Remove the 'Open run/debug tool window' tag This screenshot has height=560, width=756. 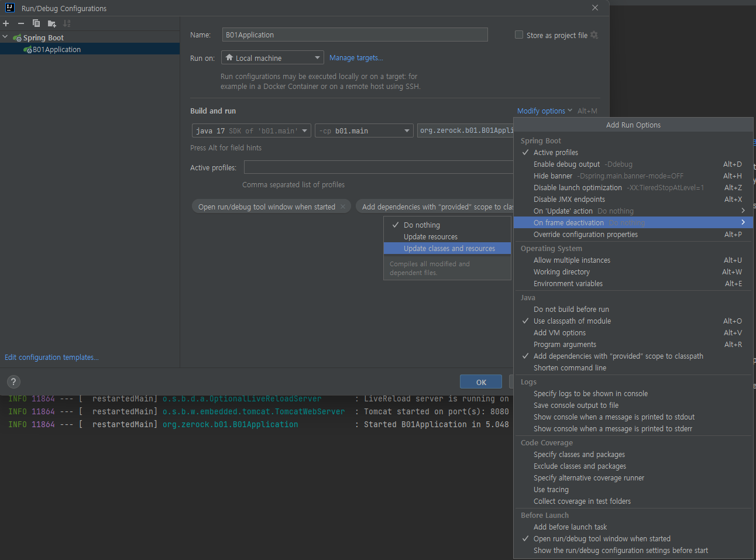pos(343,207)
